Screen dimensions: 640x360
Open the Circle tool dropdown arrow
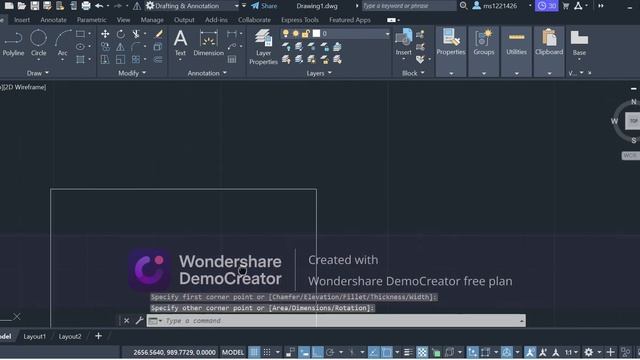[38, 60]
